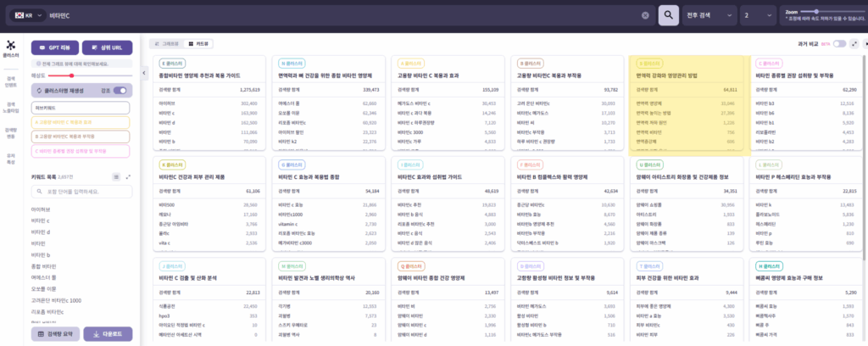Toggle the 과거 비교 switch
868x346 pixels.
pos(839,43)
